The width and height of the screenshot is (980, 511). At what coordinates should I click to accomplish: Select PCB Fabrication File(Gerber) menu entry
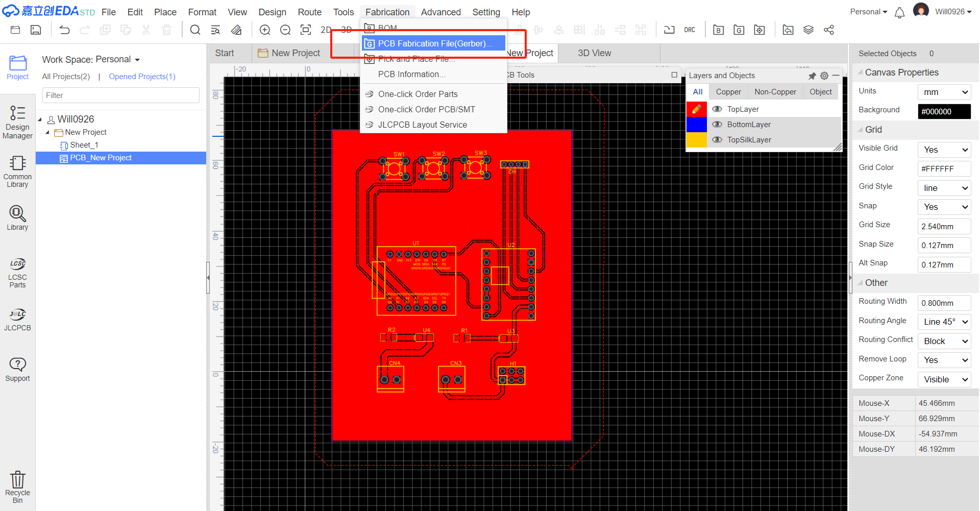[434, 44]
